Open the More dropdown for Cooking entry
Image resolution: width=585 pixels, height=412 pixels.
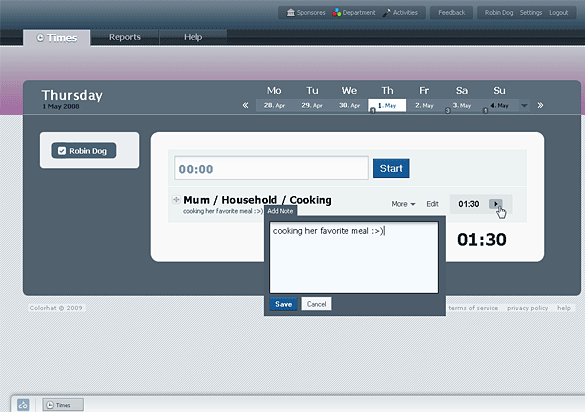[x=403, y=204]
